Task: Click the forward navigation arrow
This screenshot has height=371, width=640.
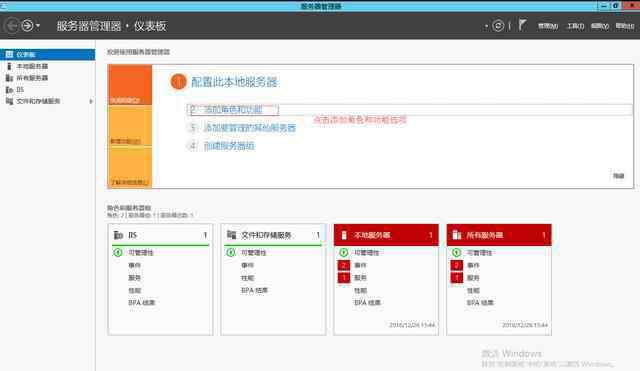Action: pos(27,26)
